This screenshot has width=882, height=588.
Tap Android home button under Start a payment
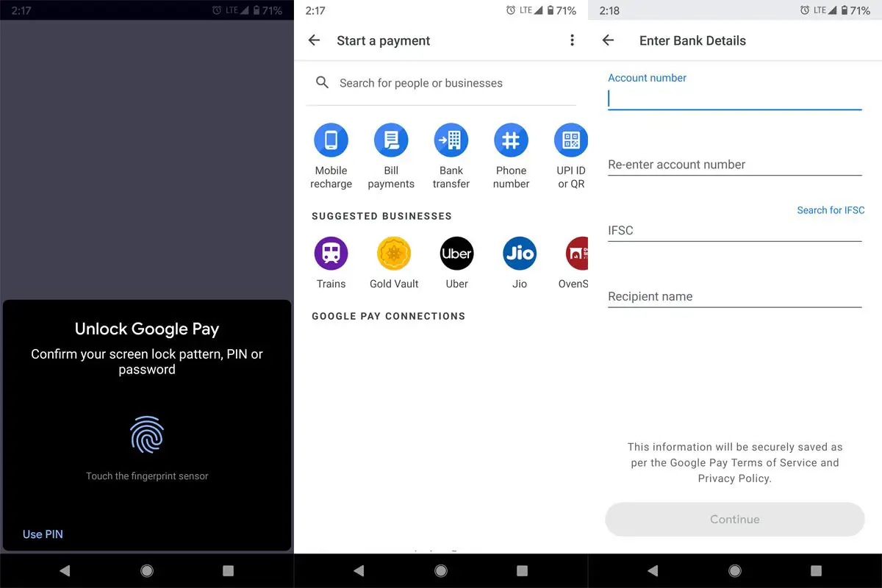[441, 570]
